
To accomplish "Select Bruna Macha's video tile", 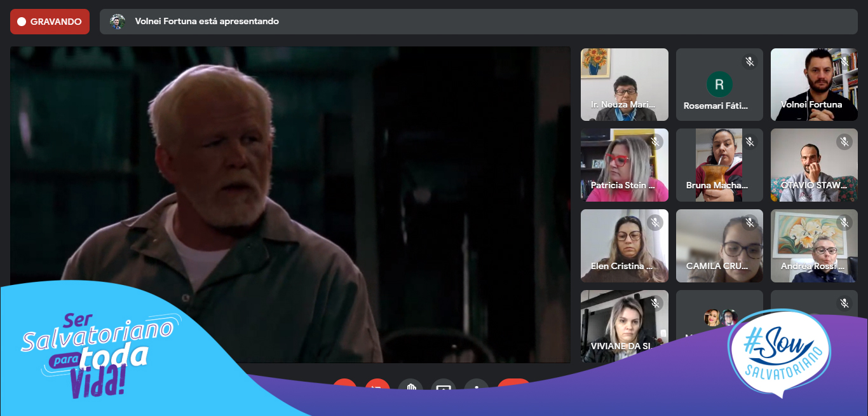I will pyautogui.click(x=719, y=165).
